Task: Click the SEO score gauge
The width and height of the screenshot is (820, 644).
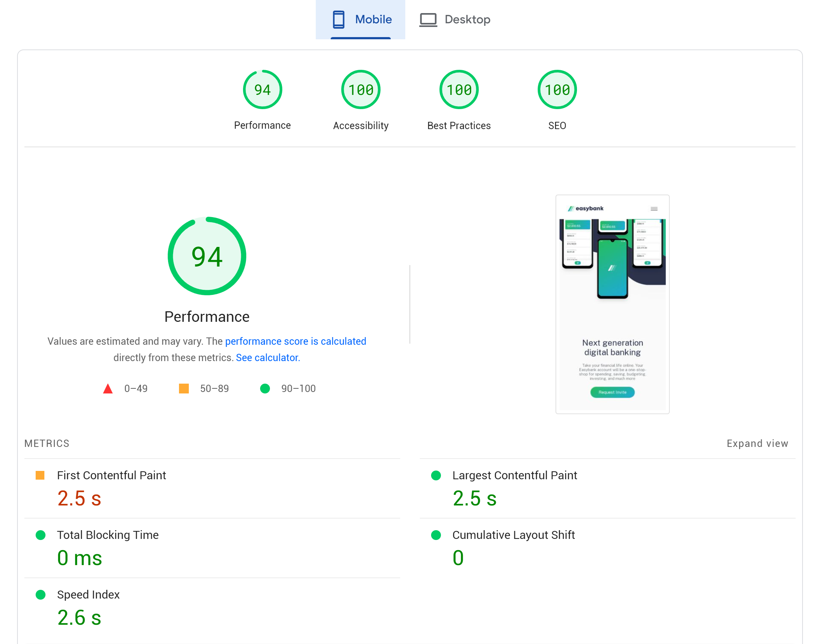Action: (x=557, y=90)
